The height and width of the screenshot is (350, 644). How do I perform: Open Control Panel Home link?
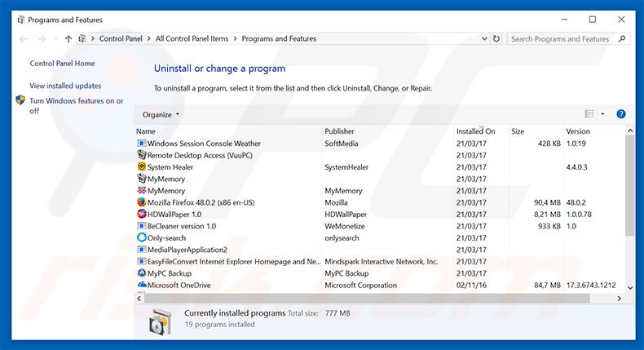(62, 64)
